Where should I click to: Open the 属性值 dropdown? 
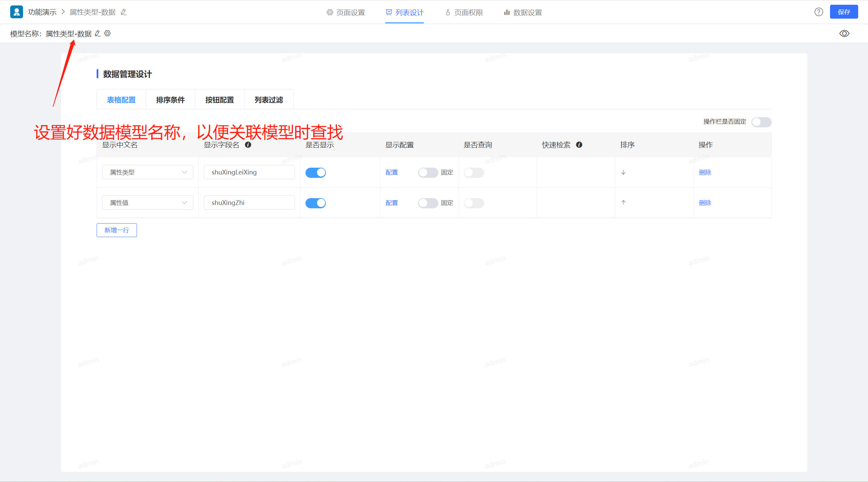[147, 203]
